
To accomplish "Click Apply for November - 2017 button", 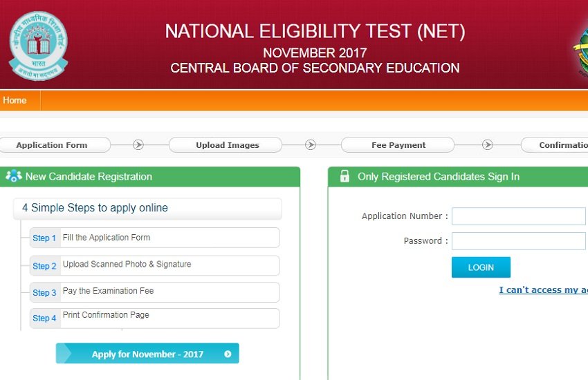I will click(x=147, y=354).
